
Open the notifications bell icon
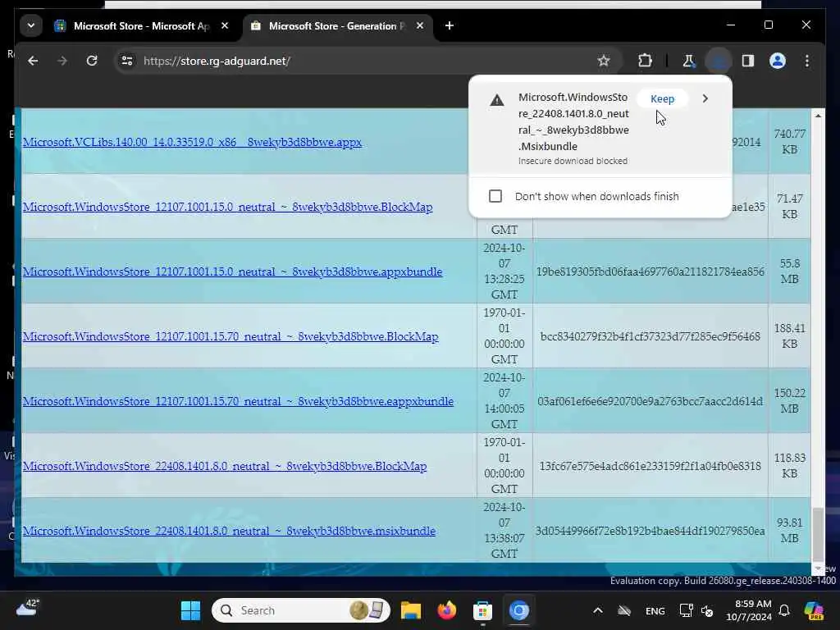(784, 610)
